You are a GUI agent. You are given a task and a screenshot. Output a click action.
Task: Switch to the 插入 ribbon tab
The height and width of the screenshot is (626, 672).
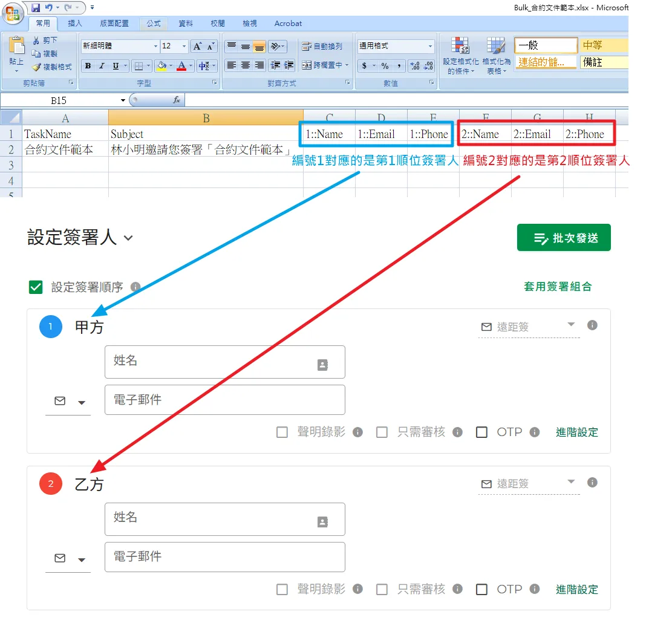pyautogui.click(x=75, y=24)
